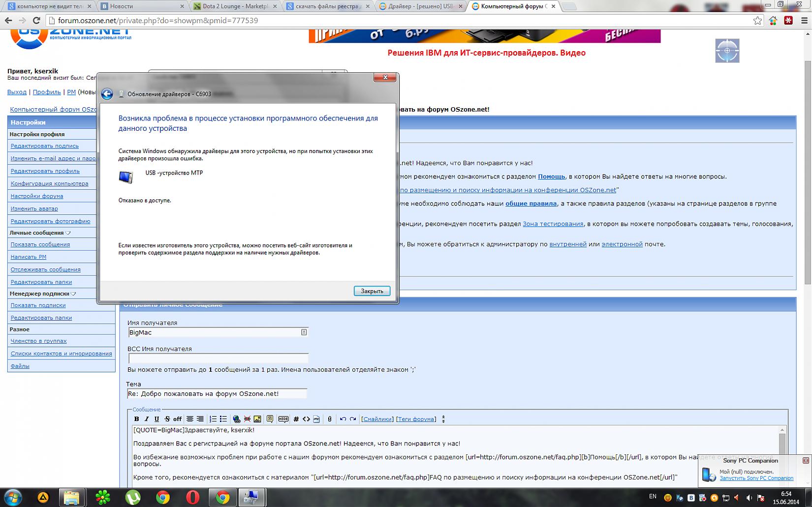Switch to 'Драйвер - [решено]' tab

422,6
